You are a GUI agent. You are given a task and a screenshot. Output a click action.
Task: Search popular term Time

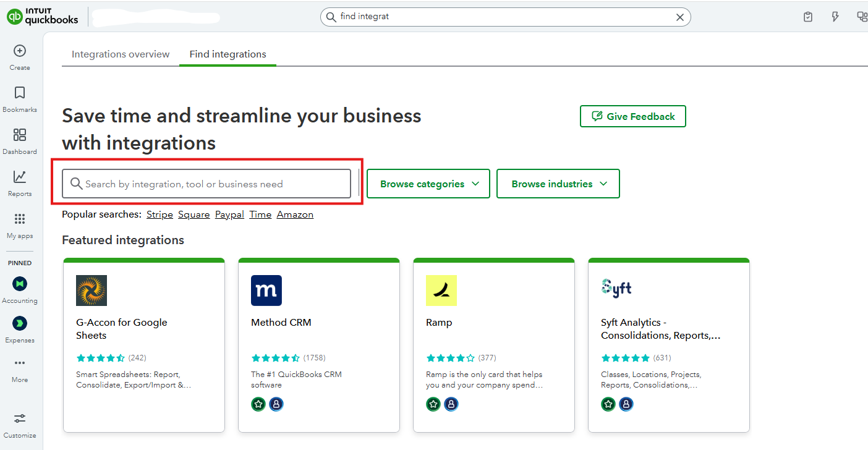260,214
